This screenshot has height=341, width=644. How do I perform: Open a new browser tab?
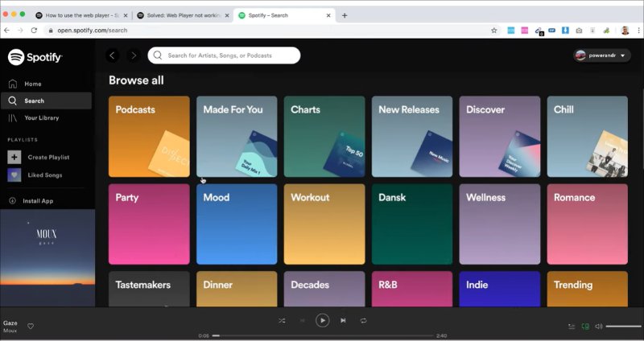(345, 15)
